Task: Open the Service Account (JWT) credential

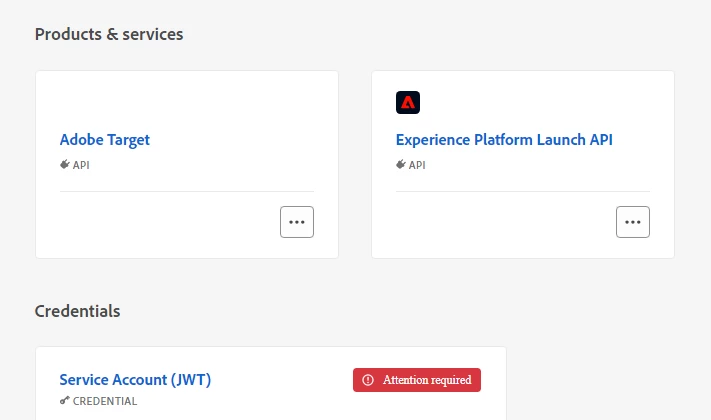Action: [x=135, y=380]
